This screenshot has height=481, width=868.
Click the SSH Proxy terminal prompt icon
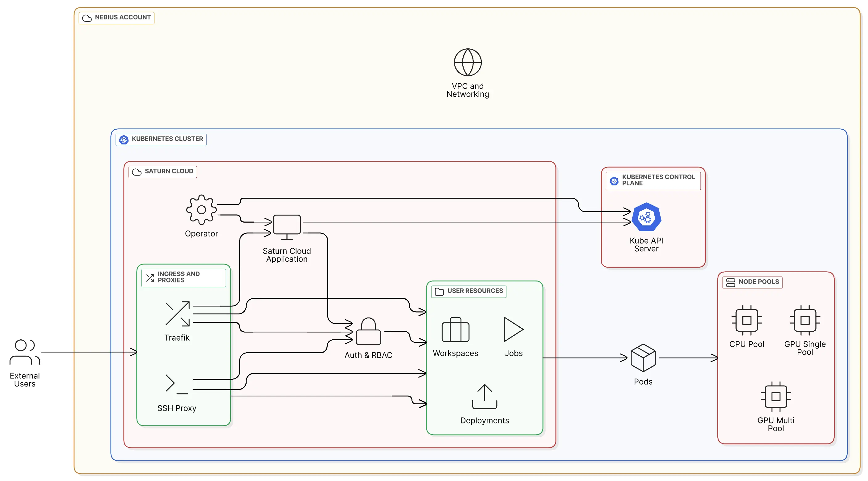[177, 384]
